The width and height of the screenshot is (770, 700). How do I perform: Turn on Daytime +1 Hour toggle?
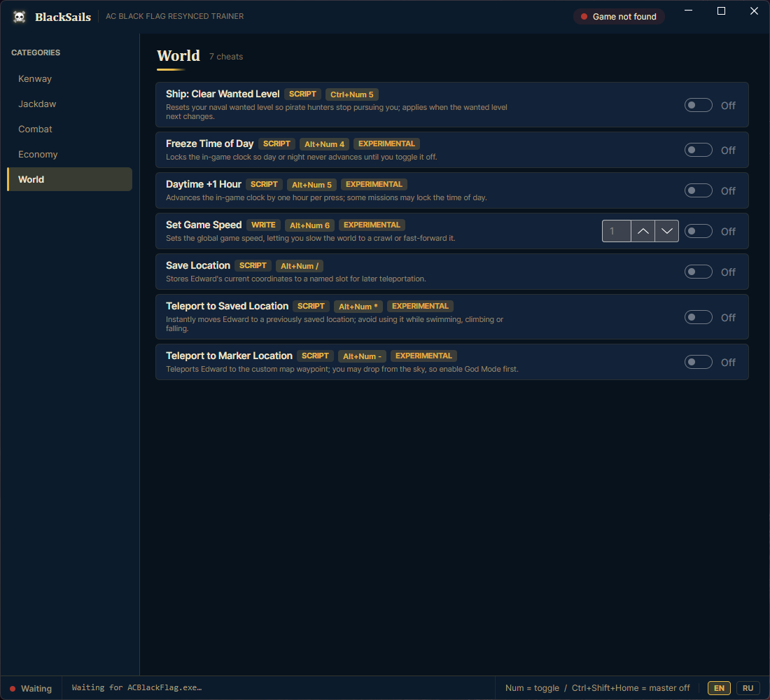tap(699, 190)
